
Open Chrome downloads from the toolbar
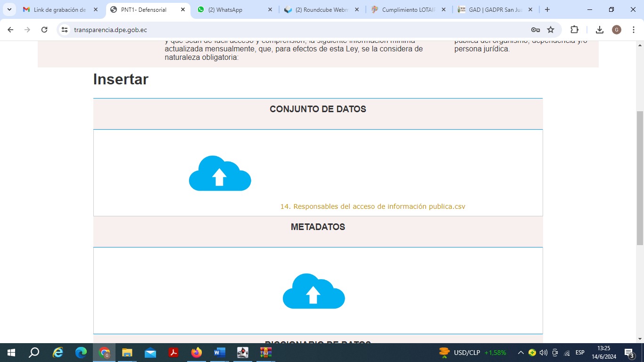(x=599, y=30)
